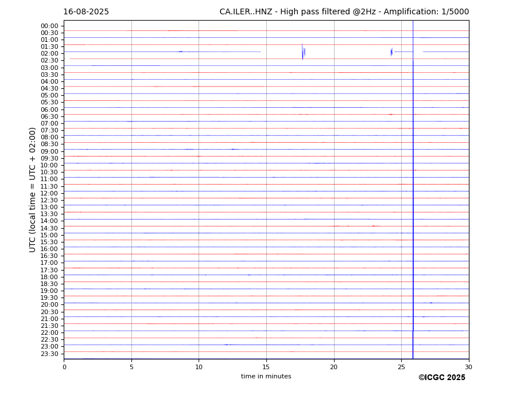Click the 22:30 time label

click(x=49, y=340)
